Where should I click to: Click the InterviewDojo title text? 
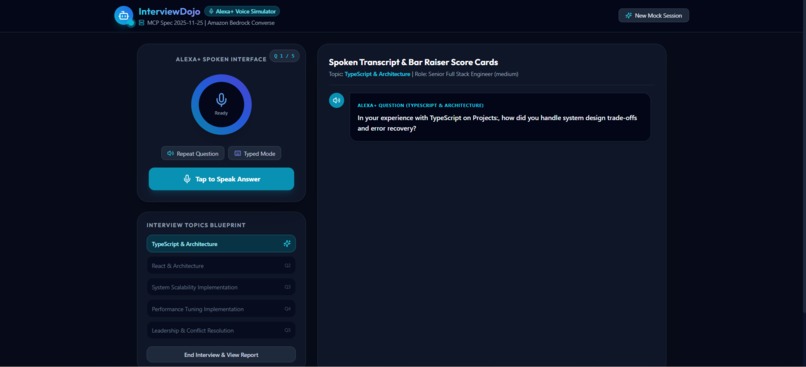[x=169, y=11]
